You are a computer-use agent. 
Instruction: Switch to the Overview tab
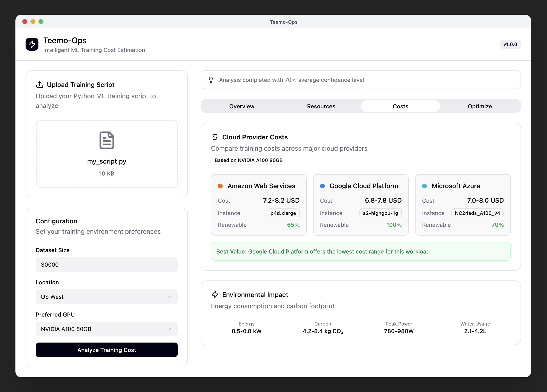point(242,106)
